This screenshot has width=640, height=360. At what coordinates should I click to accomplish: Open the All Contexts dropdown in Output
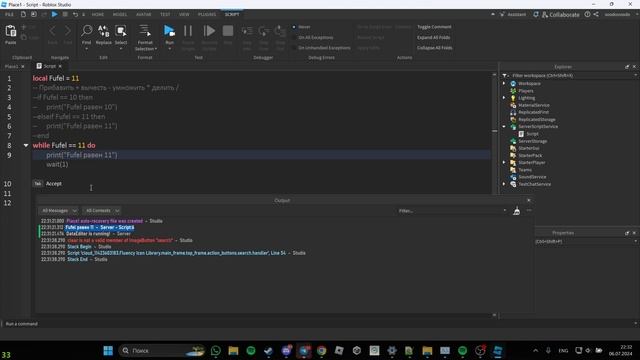[102, 211]
